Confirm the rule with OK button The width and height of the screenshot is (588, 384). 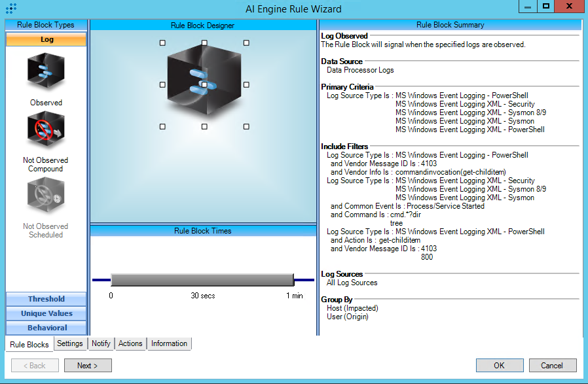[499, 365]
